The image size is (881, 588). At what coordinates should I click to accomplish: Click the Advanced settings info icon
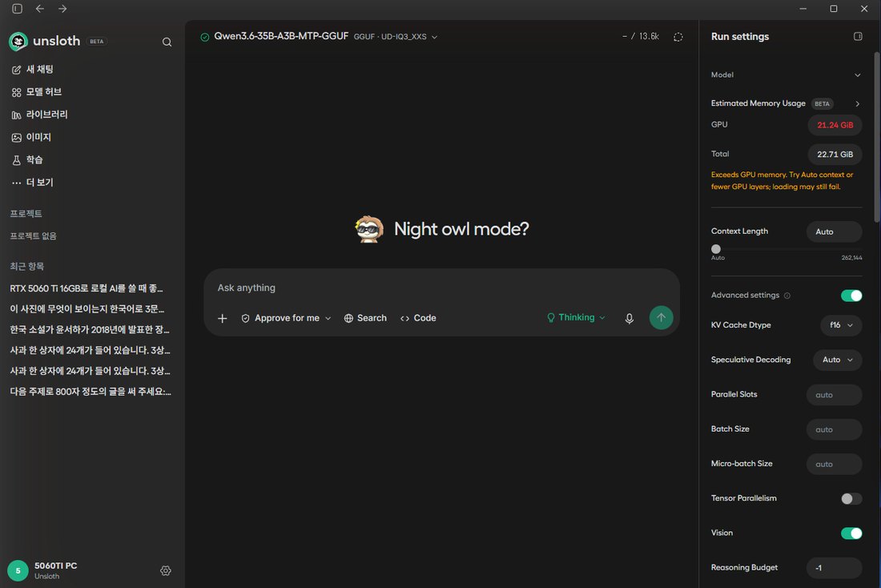[787, 296]
